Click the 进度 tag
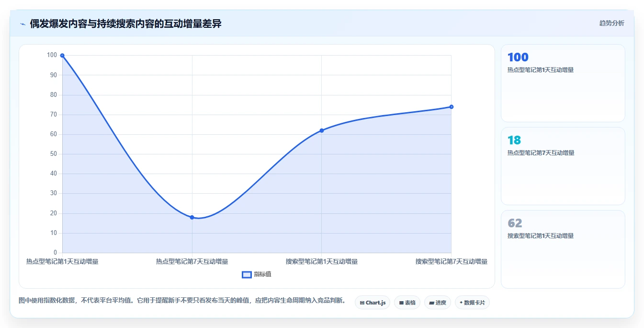 coord(438,303)
